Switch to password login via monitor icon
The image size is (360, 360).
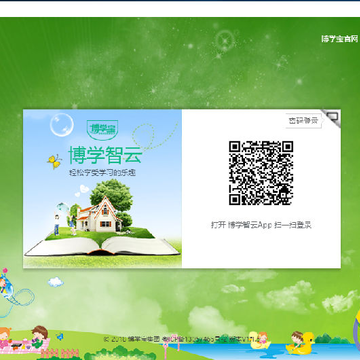pos(332,118)
